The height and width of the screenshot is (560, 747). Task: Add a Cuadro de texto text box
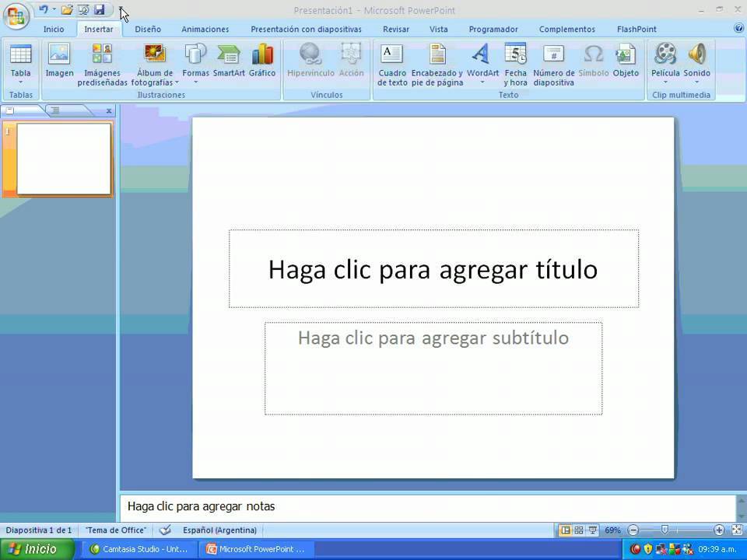pos(392,56)
